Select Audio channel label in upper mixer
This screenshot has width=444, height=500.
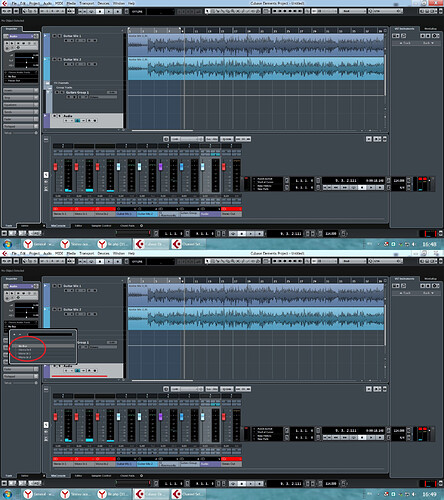point(210,214)
